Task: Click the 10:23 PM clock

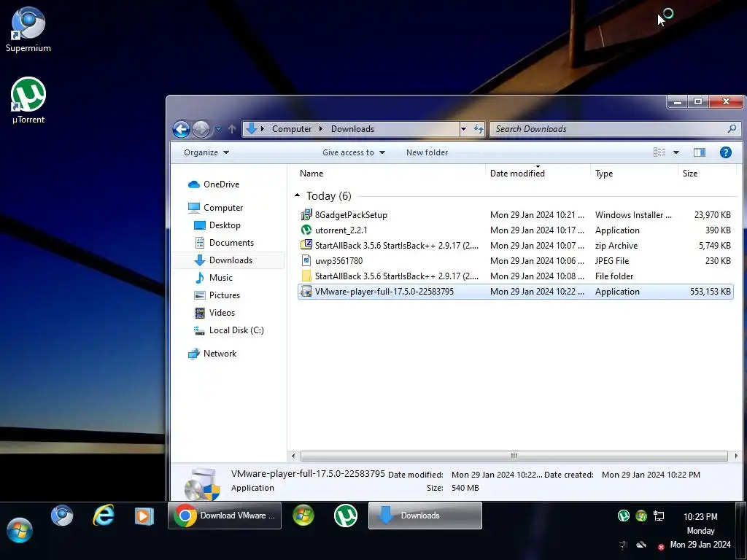Action: pos(700,517)
